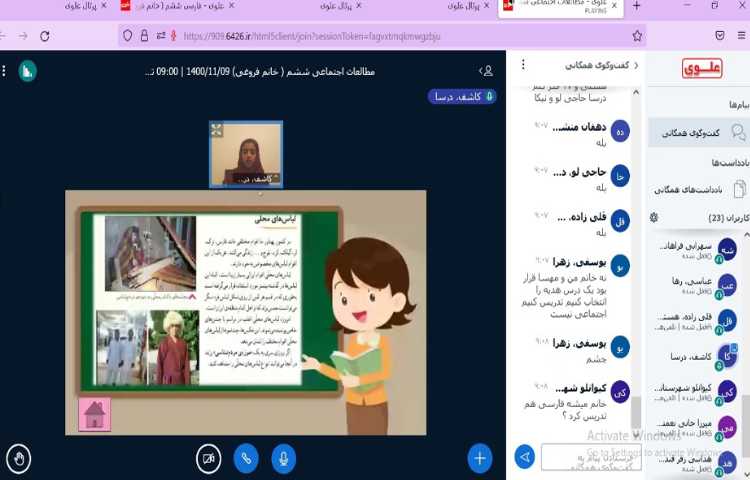Select user میرزا خانی in the users list
750x480 pixels.
[x=698, y=427]
